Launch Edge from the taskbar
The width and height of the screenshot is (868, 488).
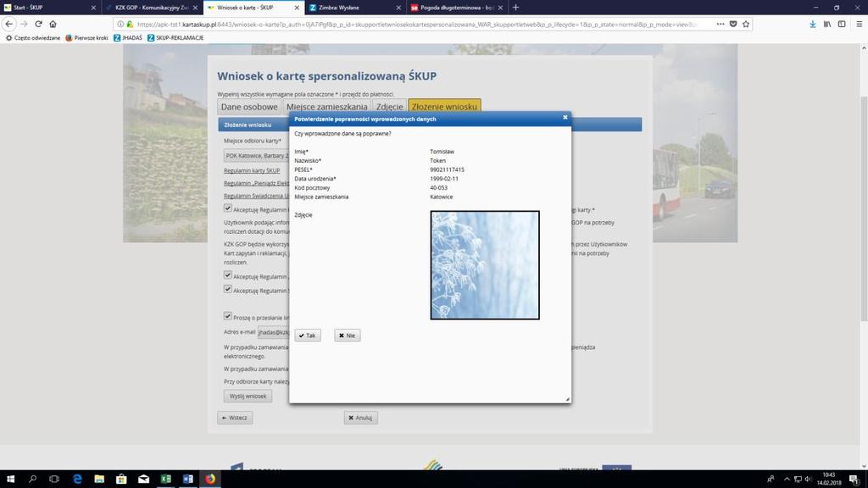pyautogui.click(x=77, y=480)
